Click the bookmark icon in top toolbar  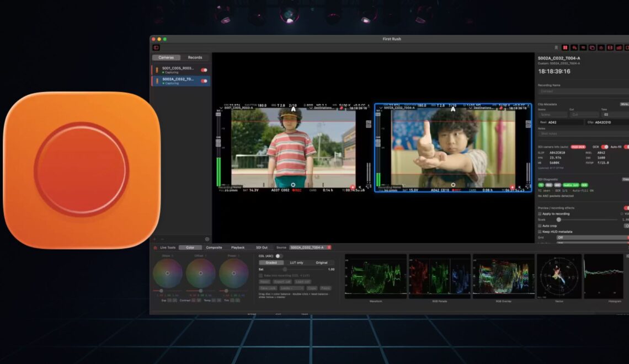pyautogui.click(x=556, y=47)
